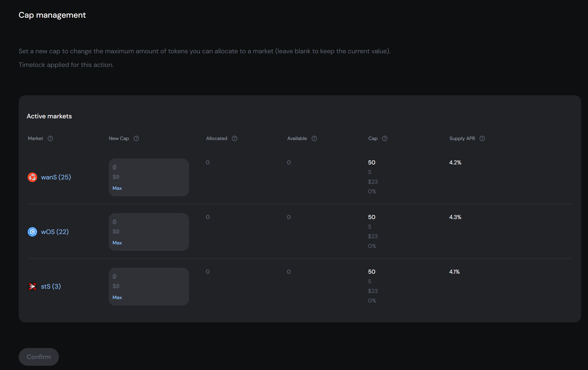Open the stS (3) market link
Screen dimensions: 588x370
(51, 286)
